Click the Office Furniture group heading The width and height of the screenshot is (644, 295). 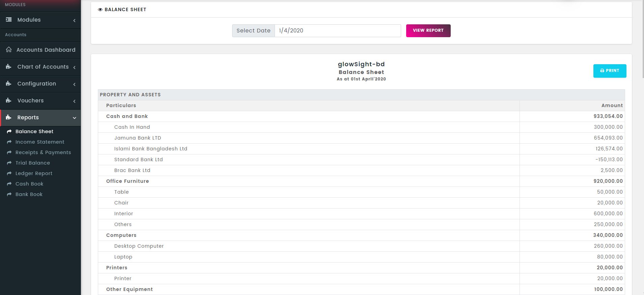[x=128, y=181]
